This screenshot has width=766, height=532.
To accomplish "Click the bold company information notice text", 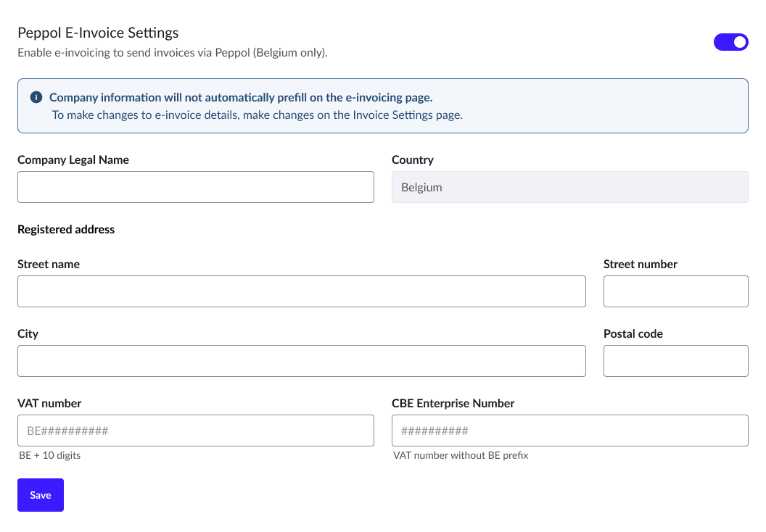I will (x=241, y=98).
